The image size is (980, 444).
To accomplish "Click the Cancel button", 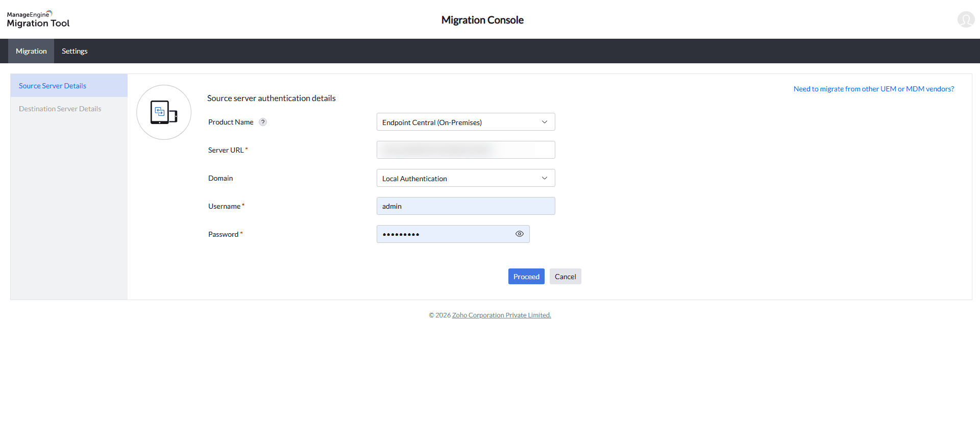I will click(566, 277).
